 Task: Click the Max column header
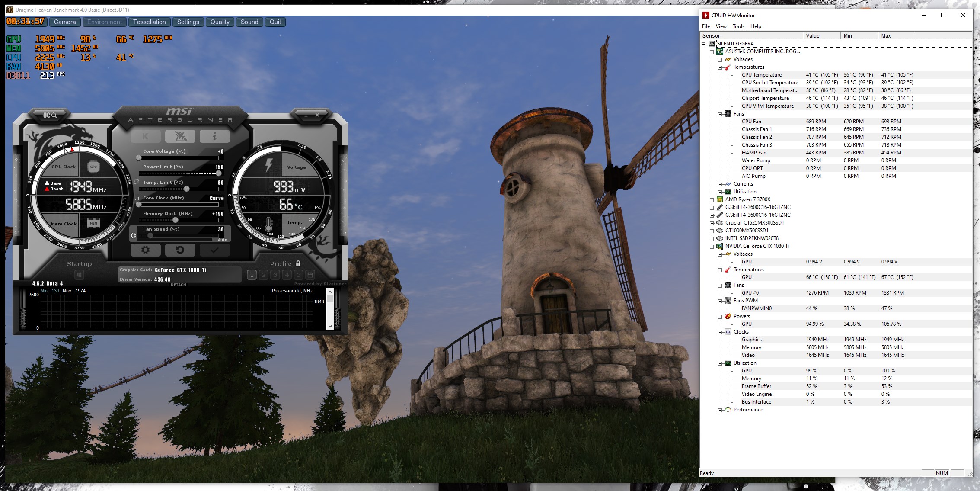tap(897, 35)
